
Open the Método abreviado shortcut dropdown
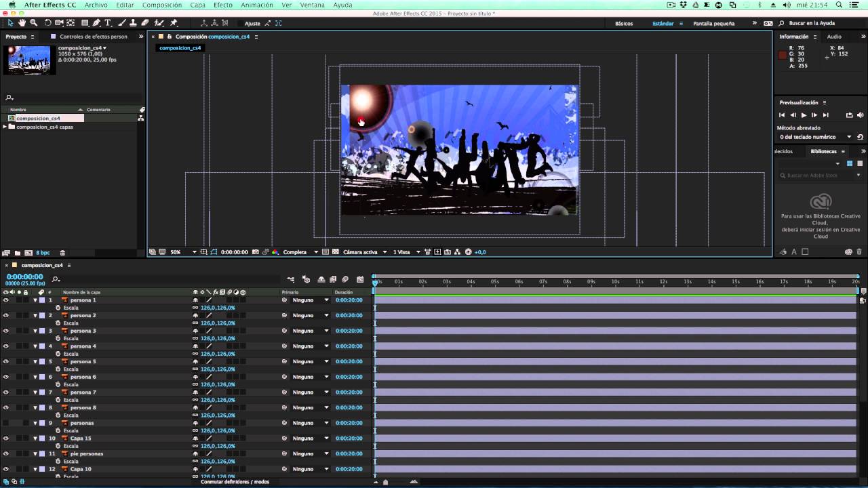coord(815,137)
